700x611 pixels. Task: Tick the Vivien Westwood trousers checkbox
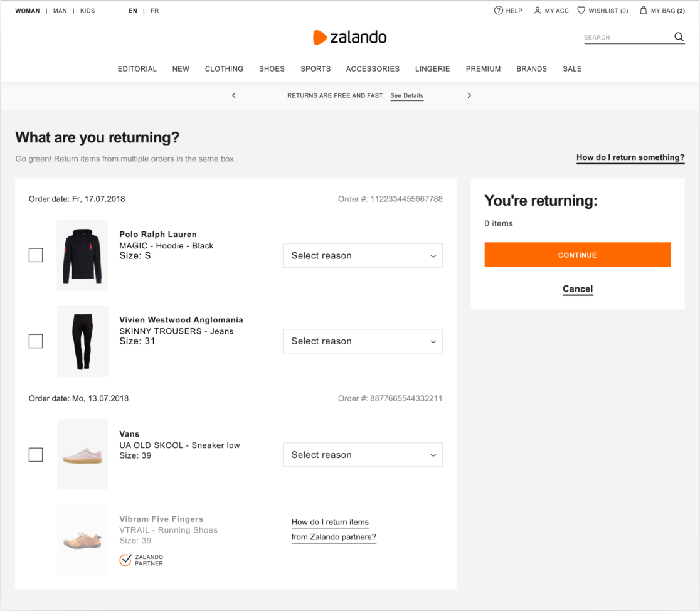point(36,341)
